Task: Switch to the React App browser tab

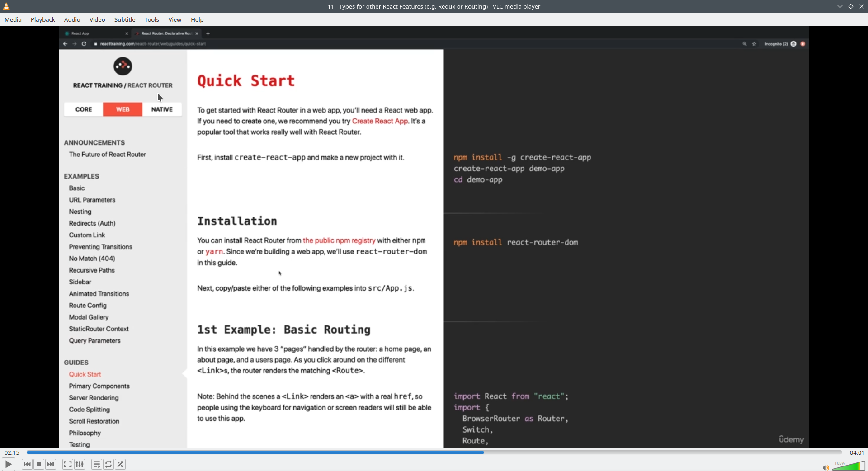Action: point(96,33)
